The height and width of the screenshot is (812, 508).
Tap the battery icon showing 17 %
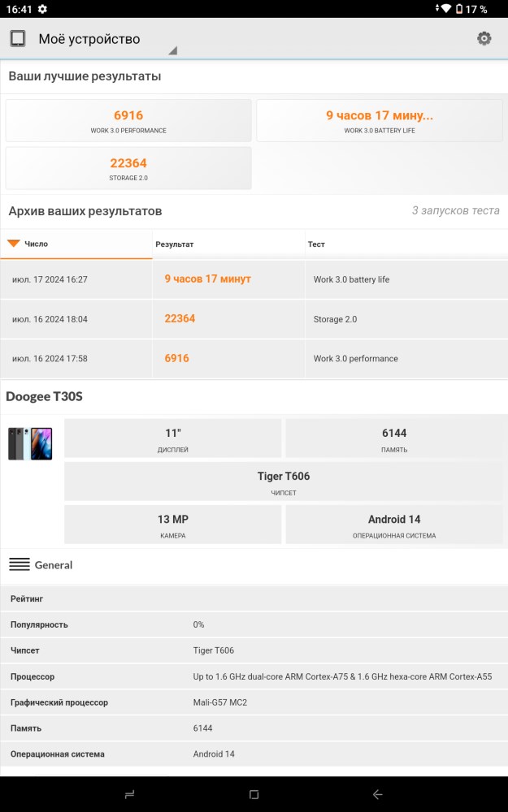[459, 9]
